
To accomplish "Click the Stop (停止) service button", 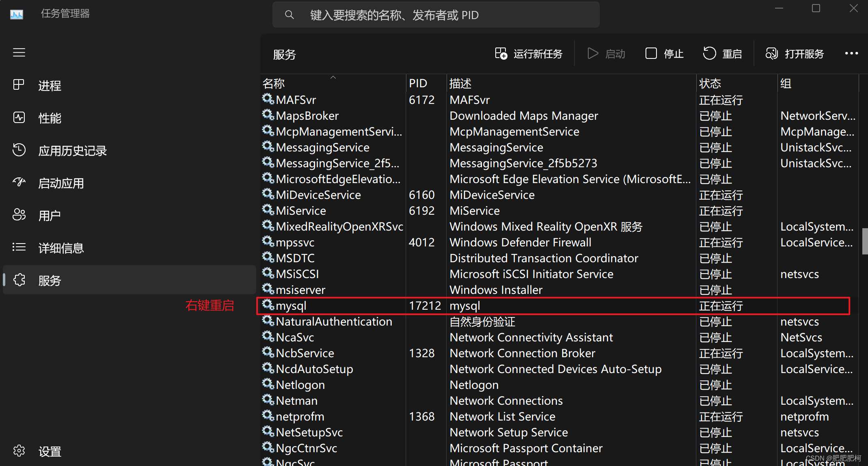I will click(665, 54).
